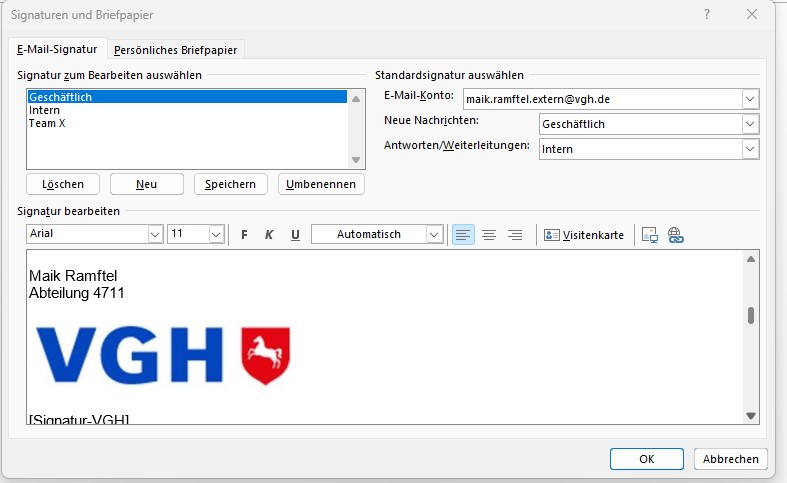Image resolution: width=787 pixels, height=483 pixels.
Task: Expand the Neue Nachrichten signature dropdown
Action: [x=750, y=124]
